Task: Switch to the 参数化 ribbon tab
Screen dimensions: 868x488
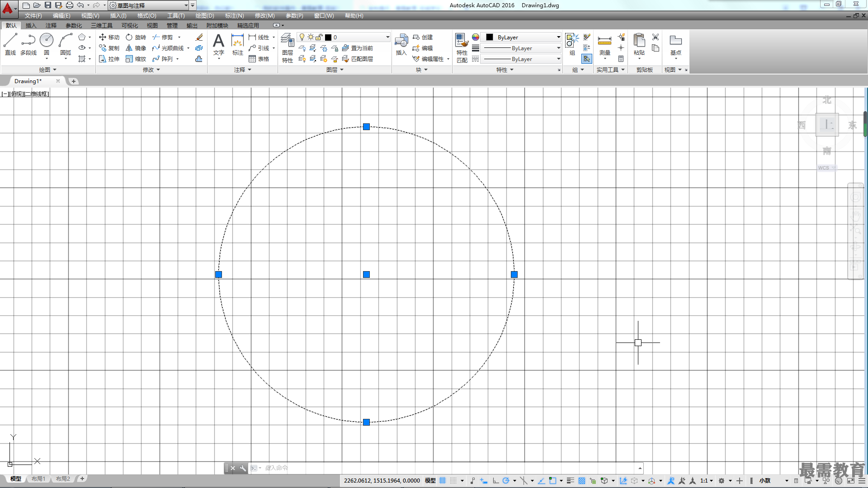Action: (74, 26)
